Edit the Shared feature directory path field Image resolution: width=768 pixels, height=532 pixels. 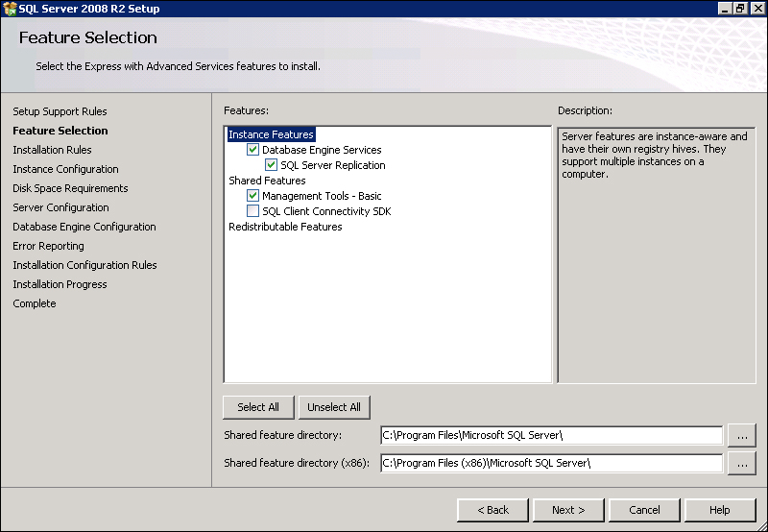point(551,435)
